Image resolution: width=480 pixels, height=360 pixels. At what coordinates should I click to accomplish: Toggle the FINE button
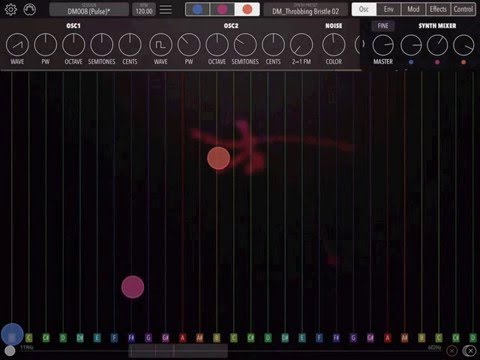[x=383, y=26]
